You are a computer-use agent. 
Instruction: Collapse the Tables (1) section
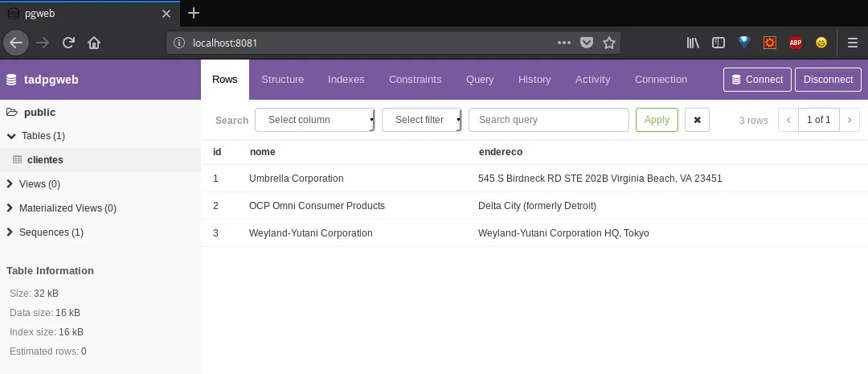(x=11, y=136)
